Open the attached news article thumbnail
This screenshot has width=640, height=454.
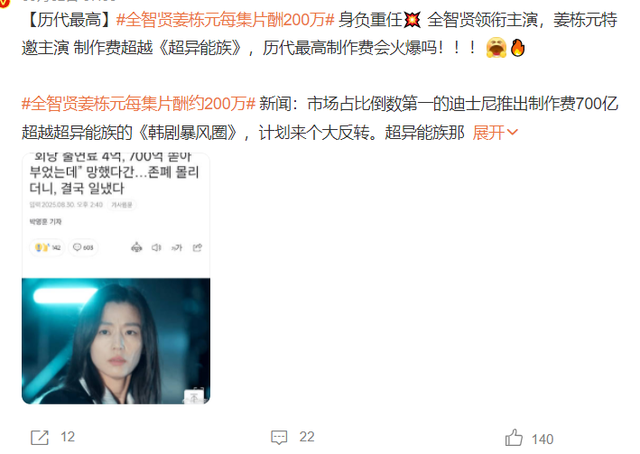(116, 278)
